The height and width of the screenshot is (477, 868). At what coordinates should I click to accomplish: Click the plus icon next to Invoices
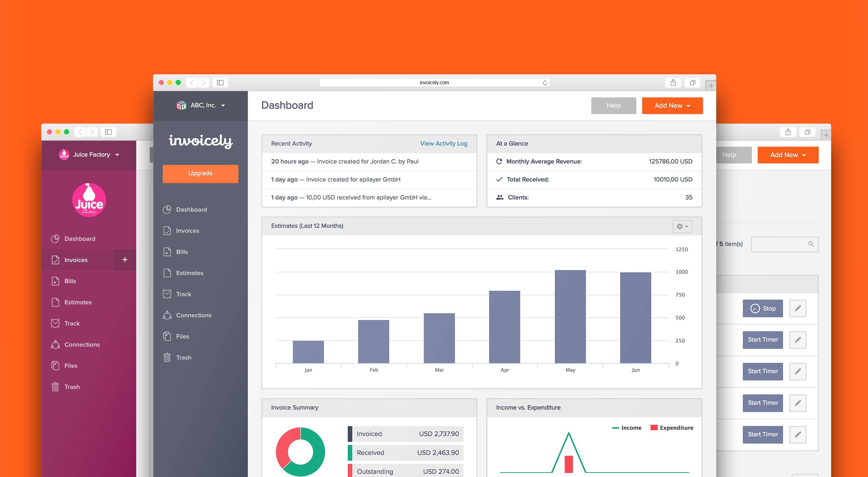tap(125, 260)
